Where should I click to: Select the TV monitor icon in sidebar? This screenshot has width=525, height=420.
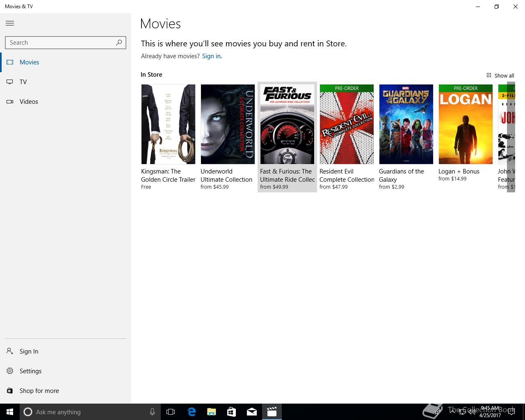tap(10, 82)
